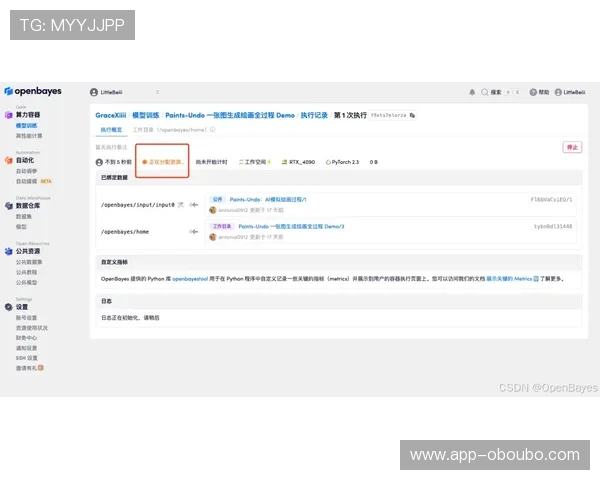Open 数据集 in the sidebar
This screenshot has height=480, width=600.
coord(24,216)
